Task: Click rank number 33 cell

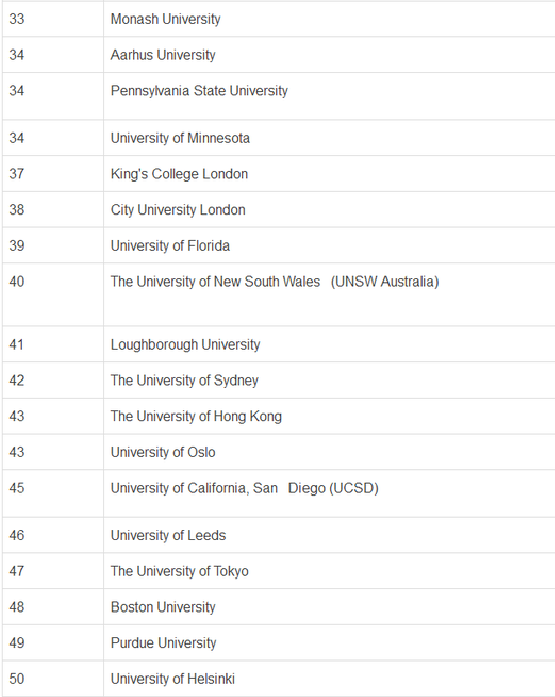Action: [x=52, y=19]
